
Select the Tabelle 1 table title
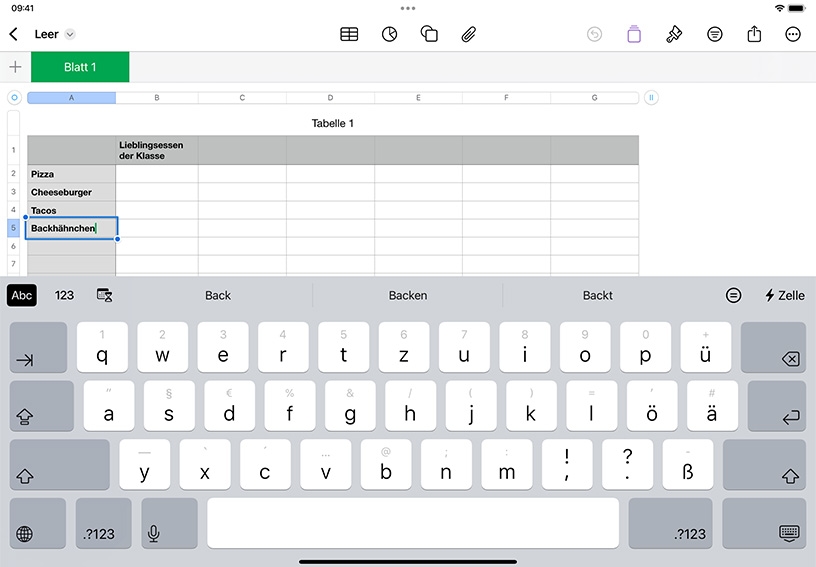(x=333, y=123)
